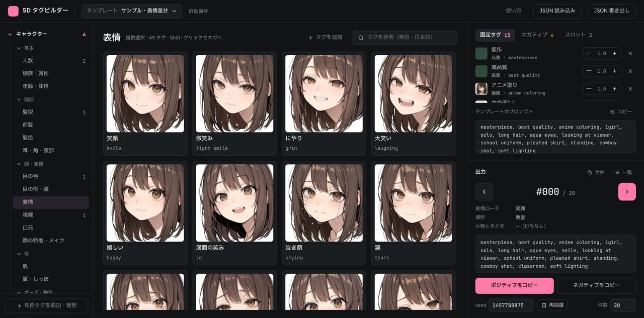The width and height of the screenshot is (644, 318).
Task: Remove the 傑作 tag with X
Action: coord(630,54)
